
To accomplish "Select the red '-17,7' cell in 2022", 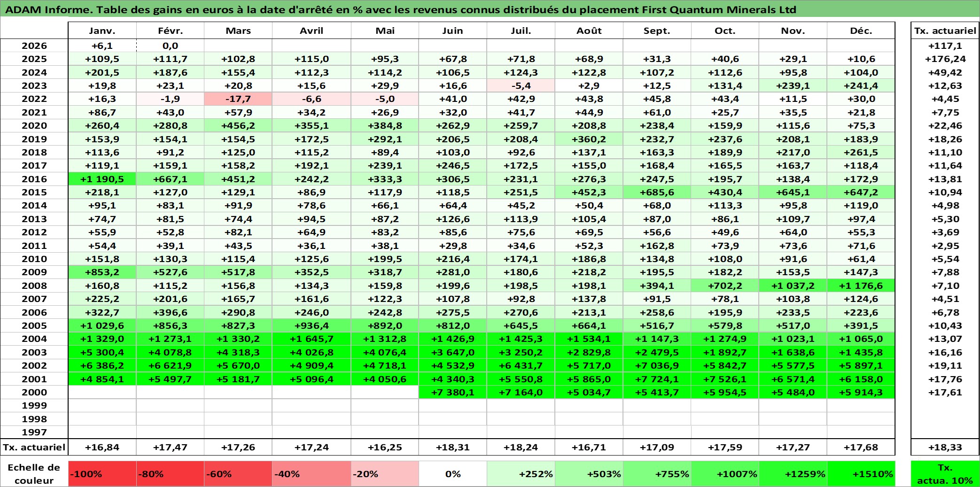I will pos(238,99).
